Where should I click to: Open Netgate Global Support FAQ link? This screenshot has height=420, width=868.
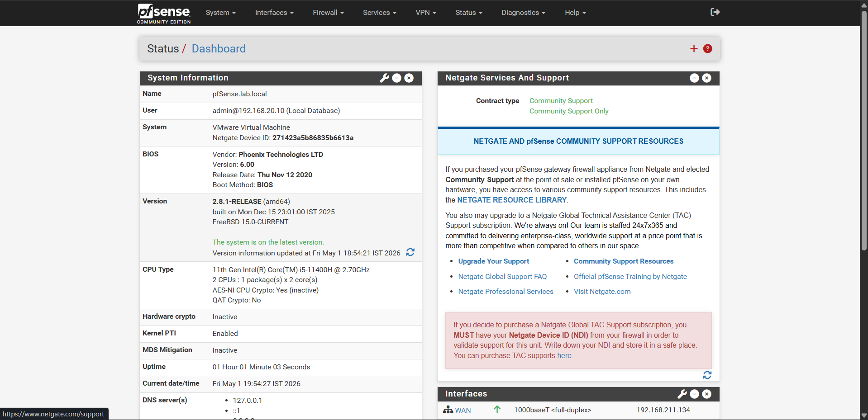[x=502, y=277]
